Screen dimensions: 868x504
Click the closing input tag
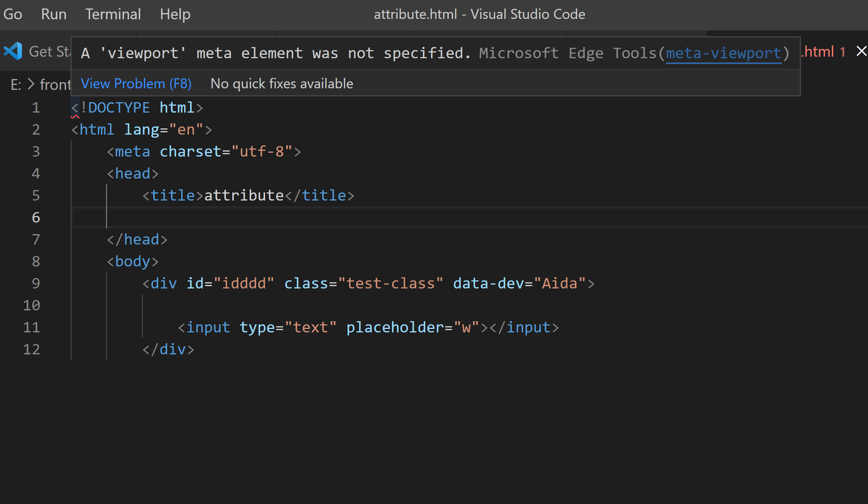(524, 327)
